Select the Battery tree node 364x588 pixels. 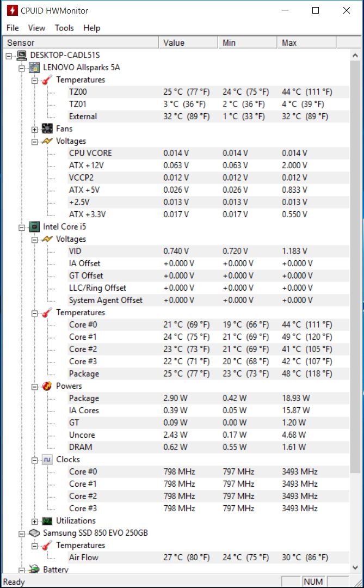click(56, 569)
